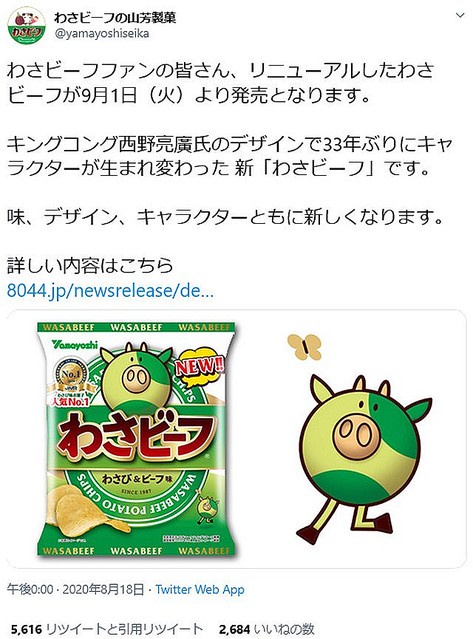473x639 pixels.
Task: Expand the tweet options chevron
Action: click(x=460, y=15)
